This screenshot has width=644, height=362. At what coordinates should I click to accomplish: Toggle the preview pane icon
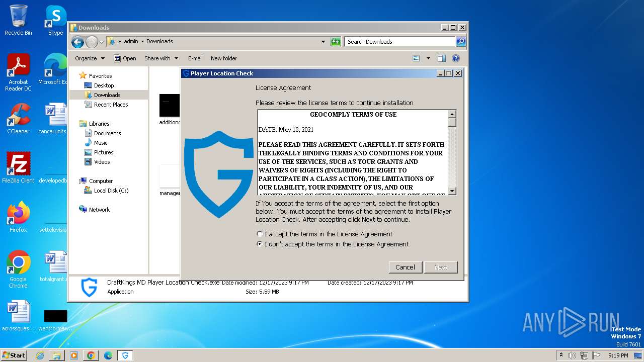[x=442, y=58]
